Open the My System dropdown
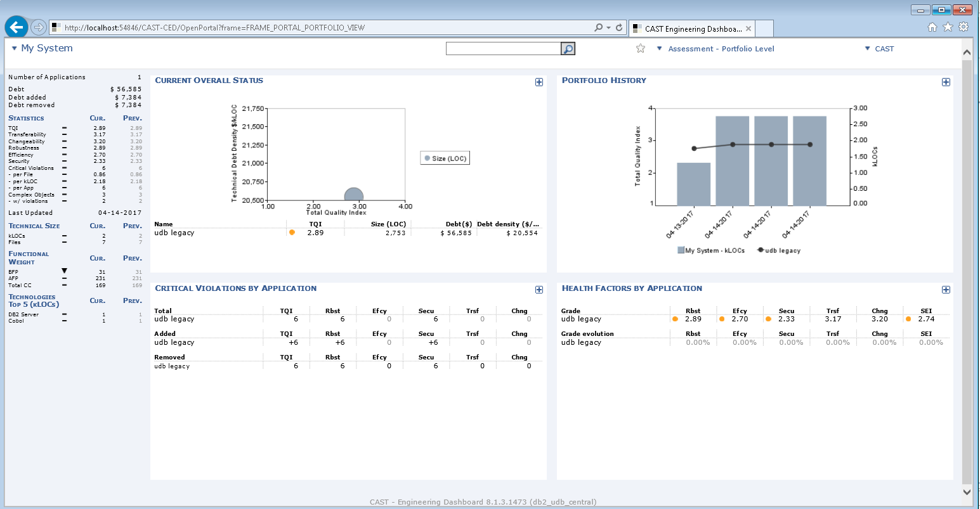 tap(42, 48)
